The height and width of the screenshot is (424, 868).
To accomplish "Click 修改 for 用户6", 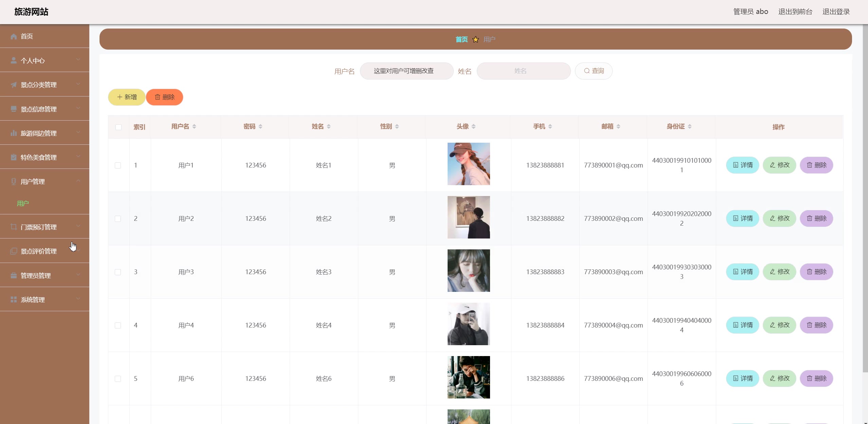I will [779, 378].
